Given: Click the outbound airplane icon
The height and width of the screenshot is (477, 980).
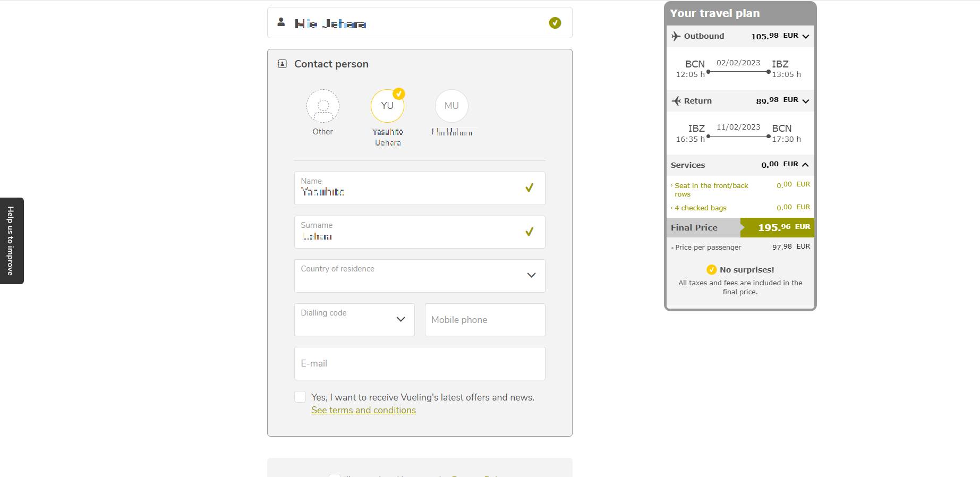Looking at the screenshot, I should click(x=676, y=36).
